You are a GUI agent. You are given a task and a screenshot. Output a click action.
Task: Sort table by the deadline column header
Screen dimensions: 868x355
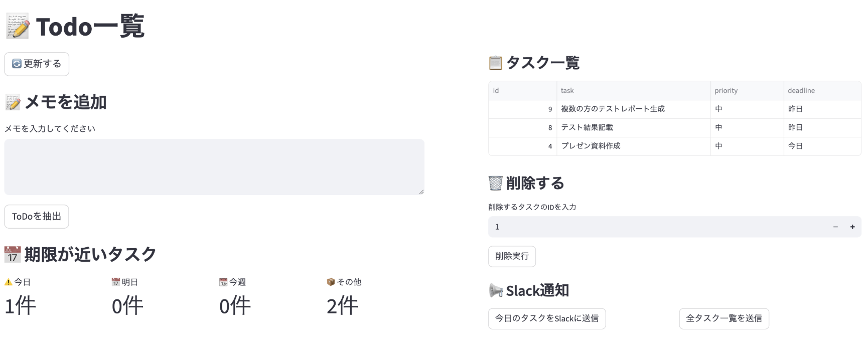point(801,91)
